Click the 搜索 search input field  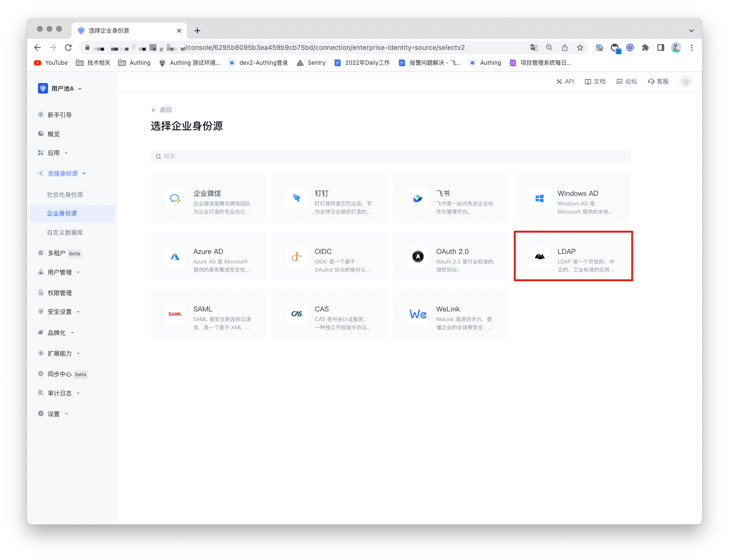[390, 156]
